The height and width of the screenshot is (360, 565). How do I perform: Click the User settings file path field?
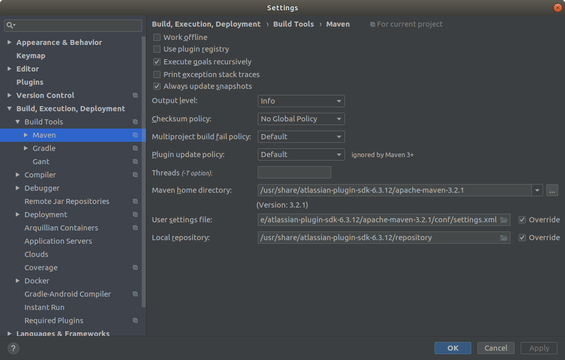tap(384, 220)
